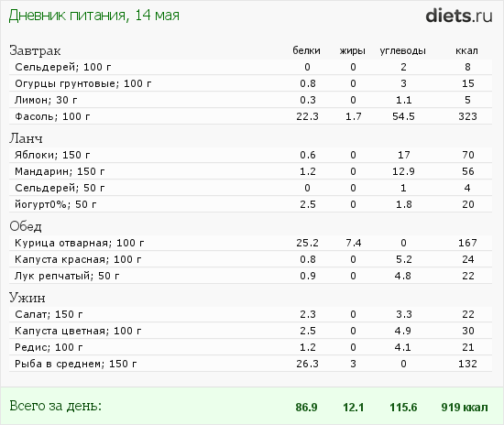Screen dimensions: 504x425
Task: Select row 'Лук репчатый; 50 г'
Action: coord(250,276)
